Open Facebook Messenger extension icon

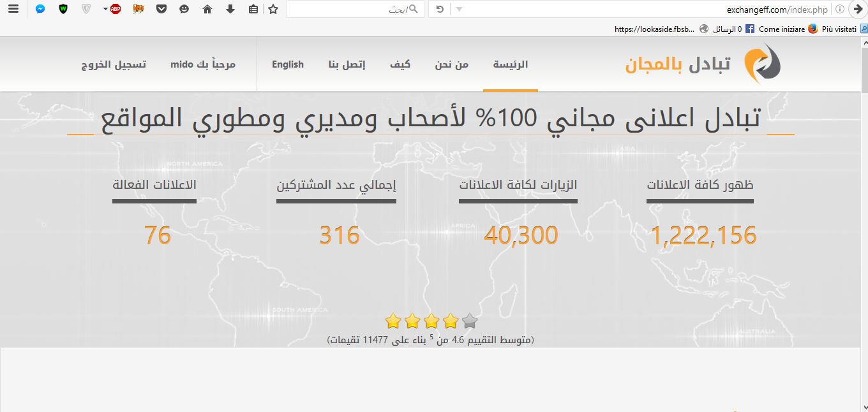coord(40,9)
